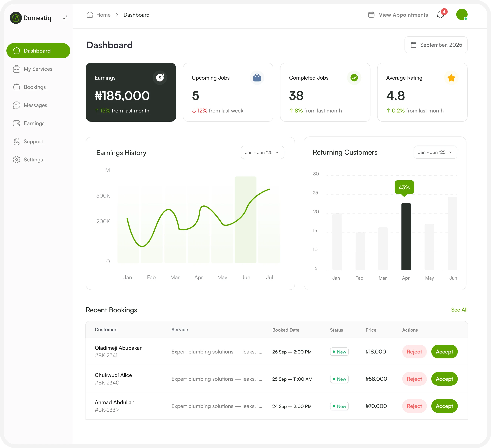Select the dark April bar in chart
This screenshot has width=491, height=448.
point(406,236)
